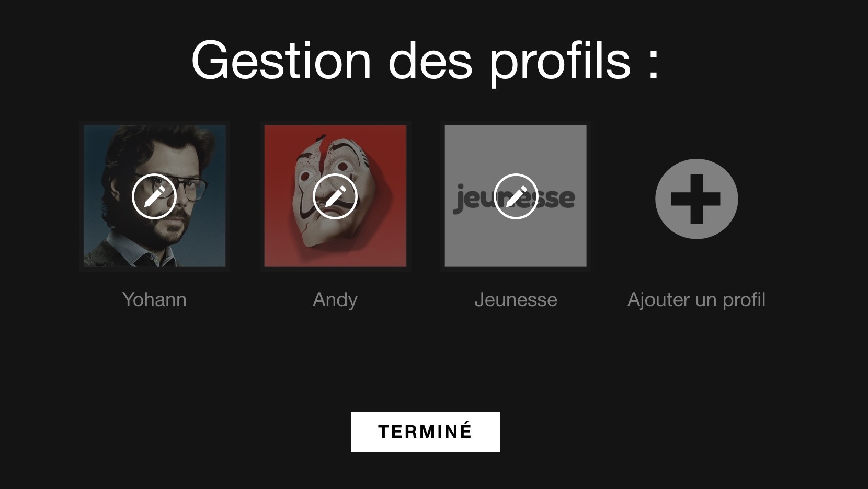Select the gray Jeunesse kids avatar
The width and height of the screenshot is (868, 489).
[x=516, y=196]
